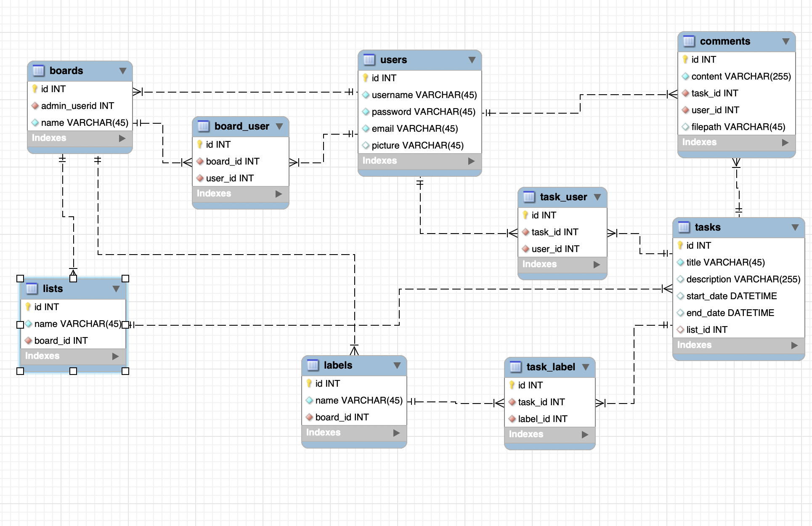Click the foreign key icon beside comments task_id
This screenshot has height=526, width=812.
[685, 93]
